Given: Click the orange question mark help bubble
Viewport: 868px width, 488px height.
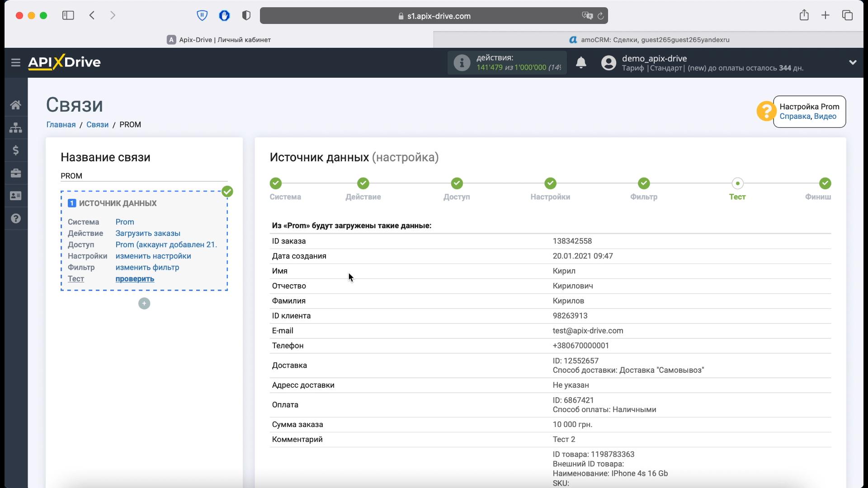Looking at the screenshot, I should (x=766, y=111).
